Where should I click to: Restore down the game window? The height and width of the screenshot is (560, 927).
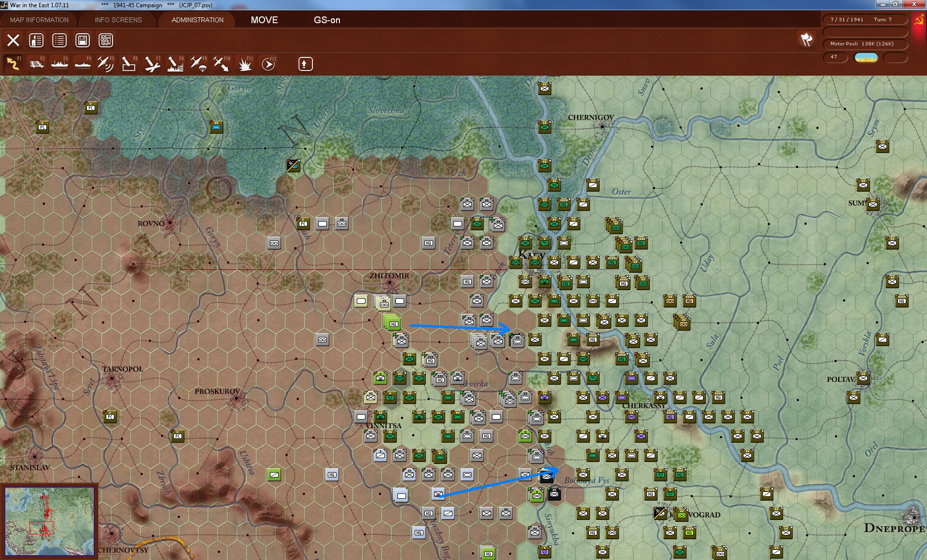tap(895, 4)
